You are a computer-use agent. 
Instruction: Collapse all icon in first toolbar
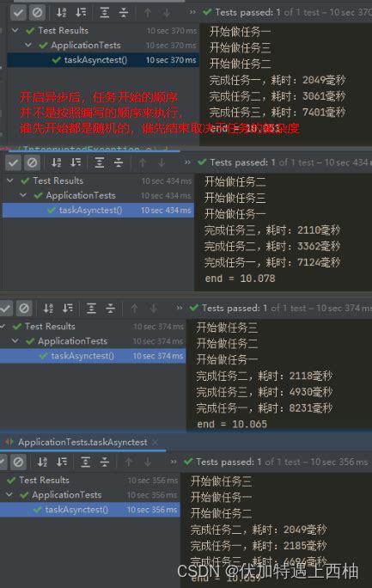tap(124, 13)
